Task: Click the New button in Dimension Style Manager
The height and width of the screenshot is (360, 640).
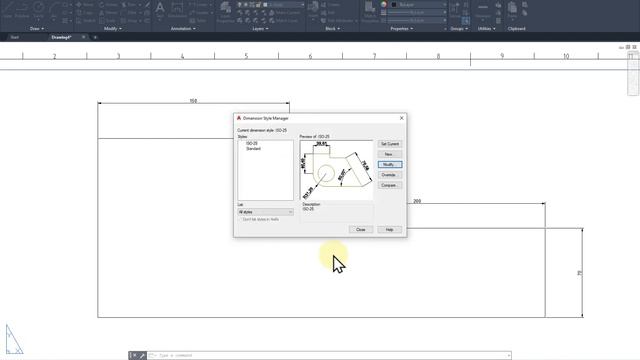Action: (x=390, y=154)
